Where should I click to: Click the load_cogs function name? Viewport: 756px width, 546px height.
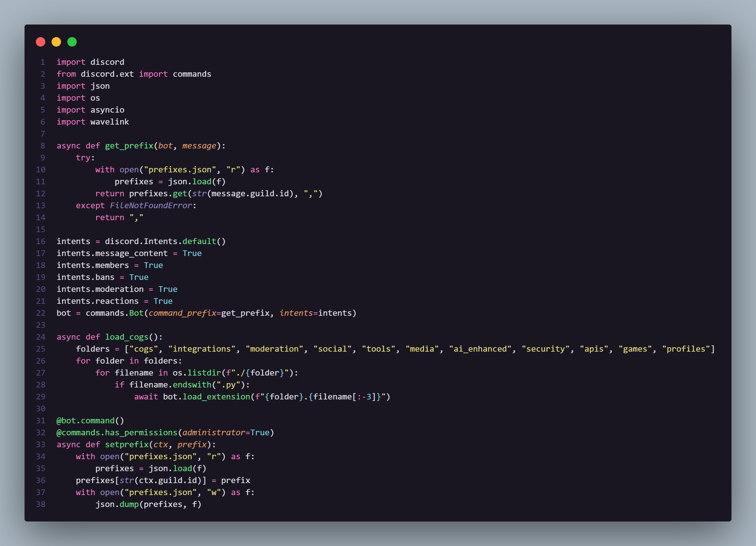pyautogui.click(x=127, y=337)
